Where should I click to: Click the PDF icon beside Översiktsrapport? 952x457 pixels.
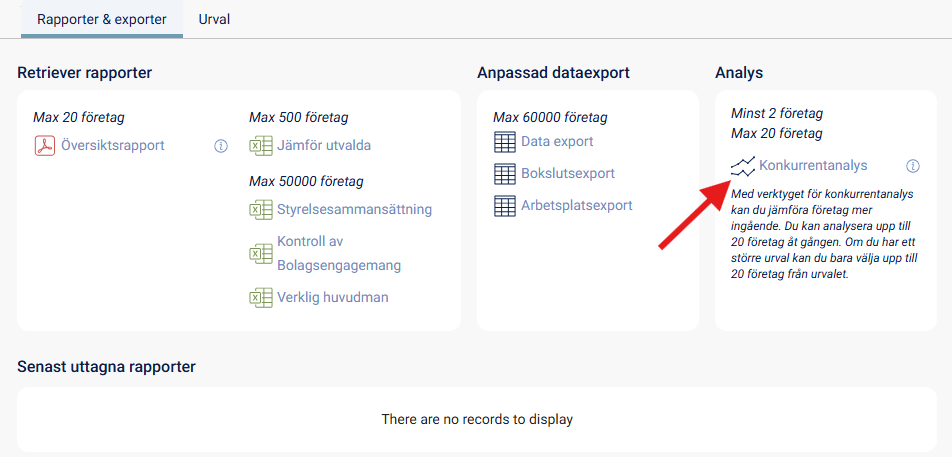pyautogui.click(x=45, y=146)
